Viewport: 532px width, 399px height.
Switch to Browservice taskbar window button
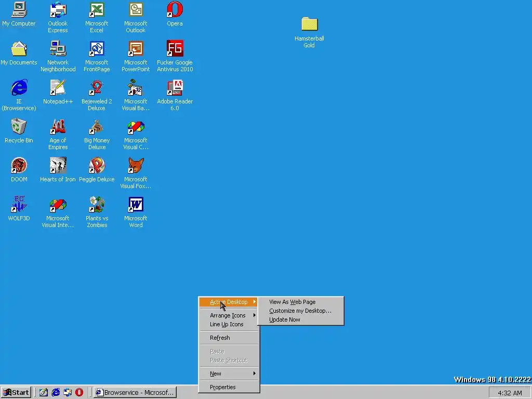point(135,393)
